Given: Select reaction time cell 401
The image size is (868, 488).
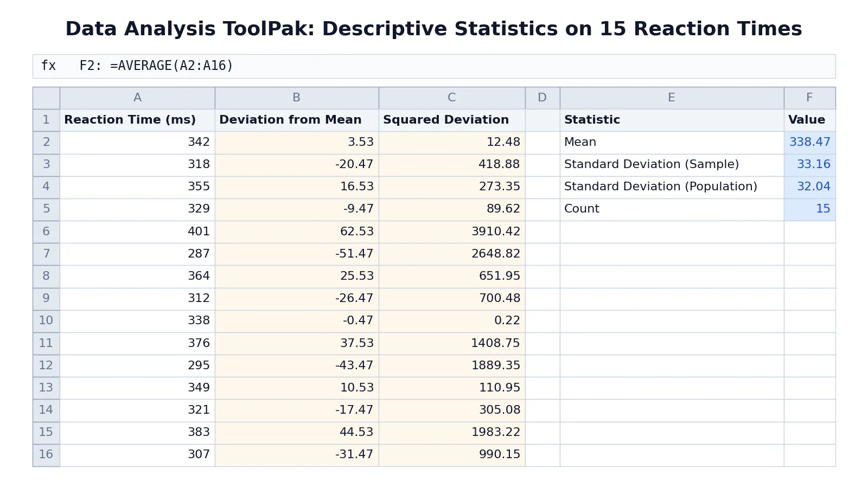Looking at the screenshot, I should click(137, 232).
